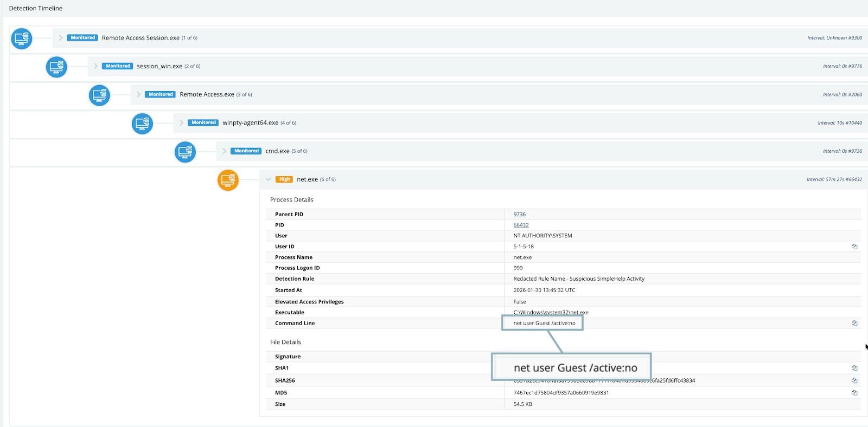This screenshot has width=868, height=427.
Task: Click the Remote Access Session.exe process node icon
Action: click(22, 38)
